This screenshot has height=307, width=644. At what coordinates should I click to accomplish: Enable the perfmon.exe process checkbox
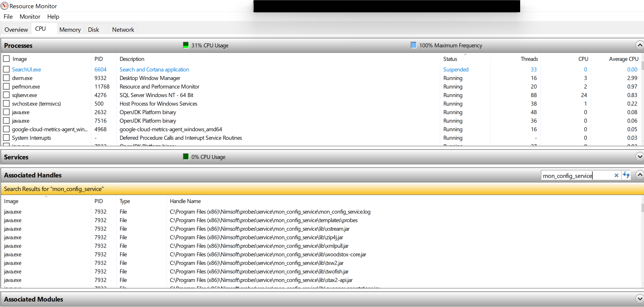(6, 86)
